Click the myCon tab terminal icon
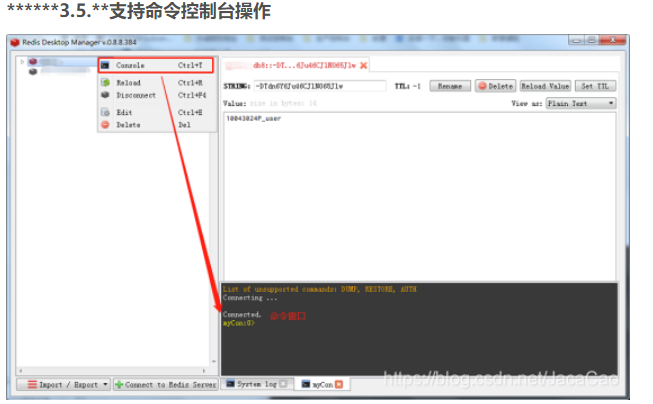 (306, 384)
